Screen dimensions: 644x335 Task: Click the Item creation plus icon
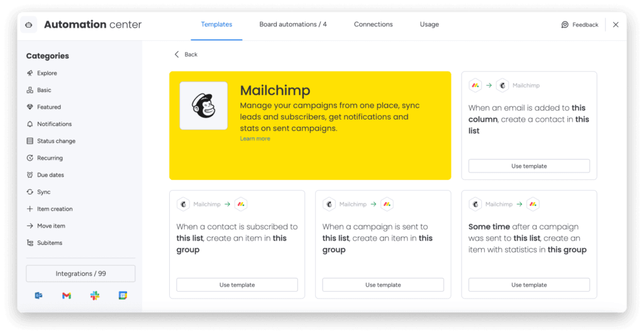(30, 209)
